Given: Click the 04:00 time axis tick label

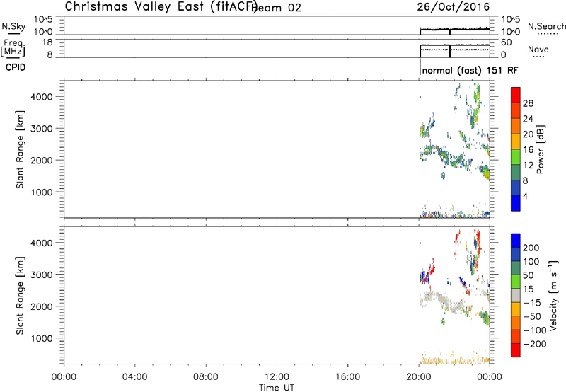Looking at the screenshot, I should point(135,377).
